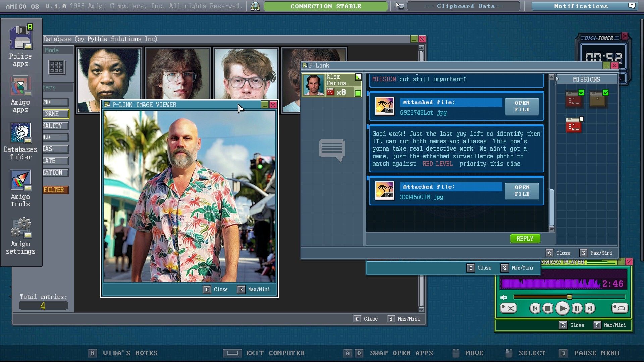Click the chat bubble icon in P-Link
The height and width of the screenshot is (362, 644).
(x=332, y=150)
